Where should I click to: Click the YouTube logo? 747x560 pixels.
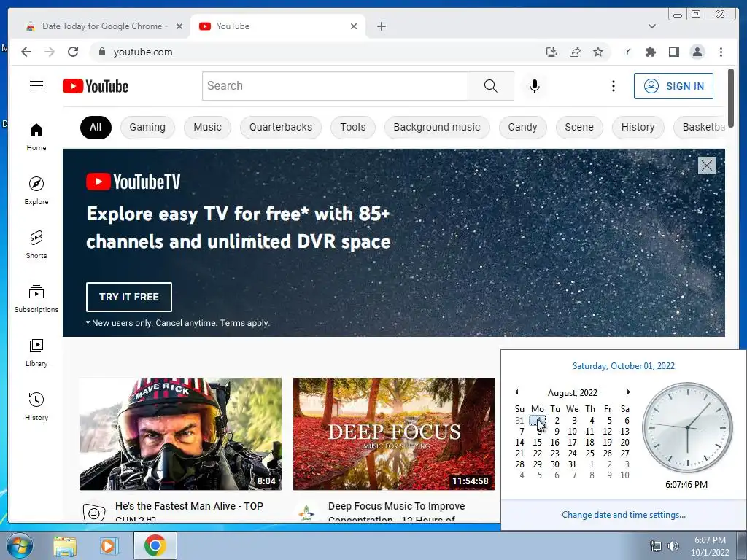pos(96,86)
